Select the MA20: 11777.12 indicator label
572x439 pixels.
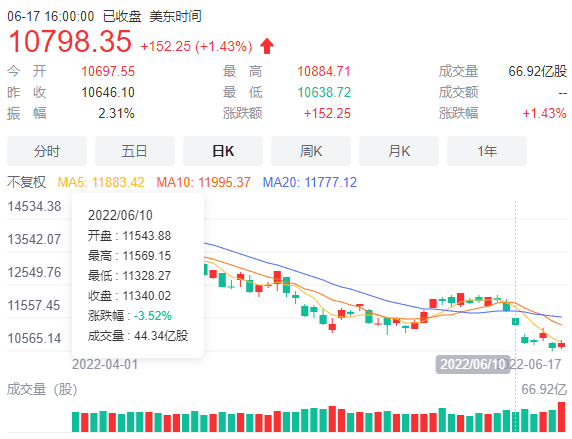pos(310,182)
